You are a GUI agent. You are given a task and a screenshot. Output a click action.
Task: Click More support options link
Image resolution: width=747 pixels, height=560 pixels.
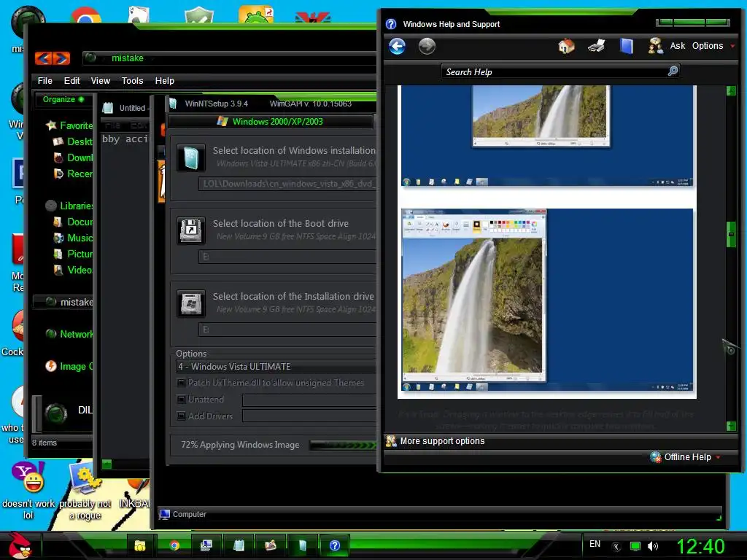[442, 441]
